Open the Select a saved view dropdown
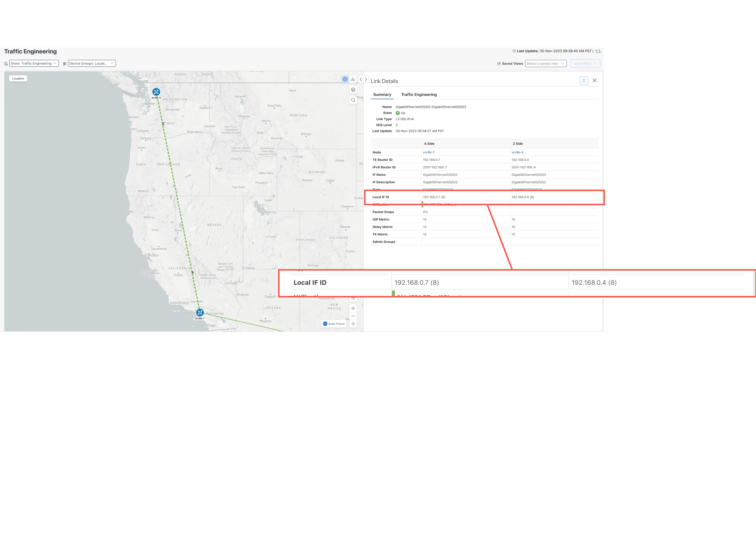 coord(545,63)
